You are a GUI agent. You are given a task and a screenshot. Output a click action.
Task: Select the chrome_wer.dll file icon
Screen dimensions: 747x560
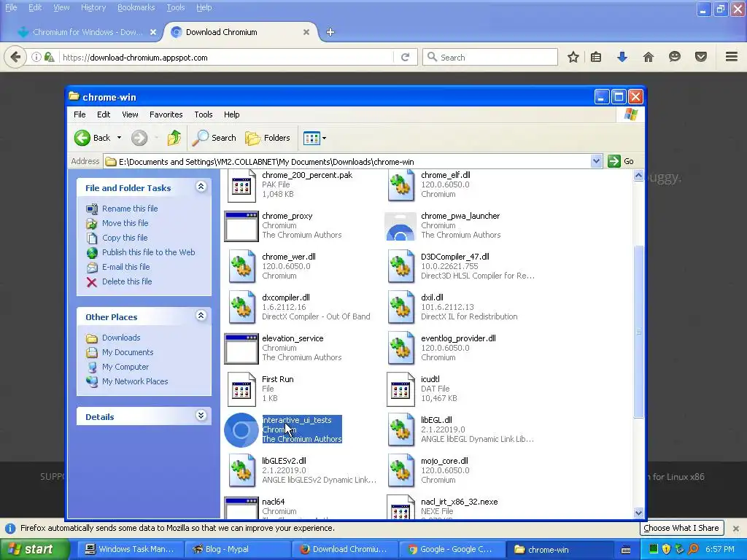pos(241,267)
